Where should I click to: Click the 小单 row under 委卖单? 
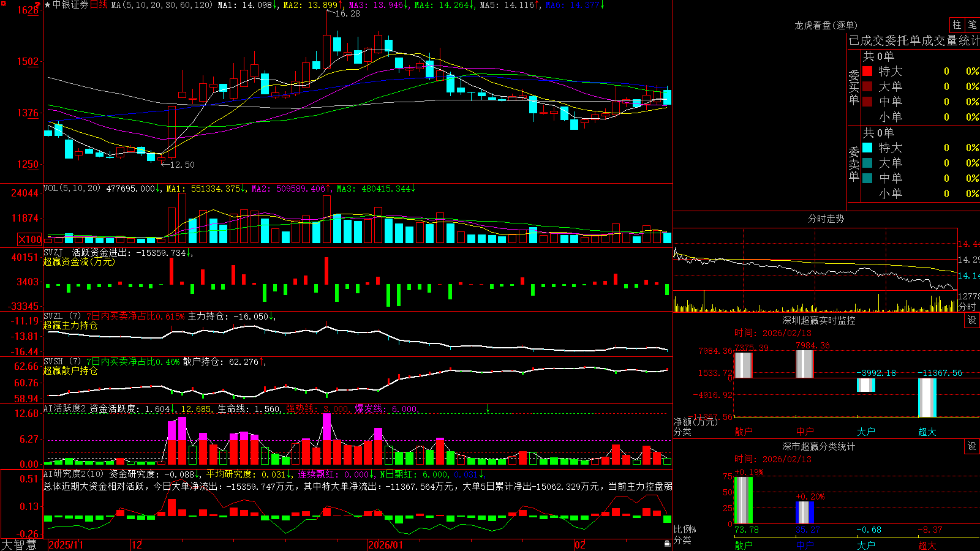921,193
